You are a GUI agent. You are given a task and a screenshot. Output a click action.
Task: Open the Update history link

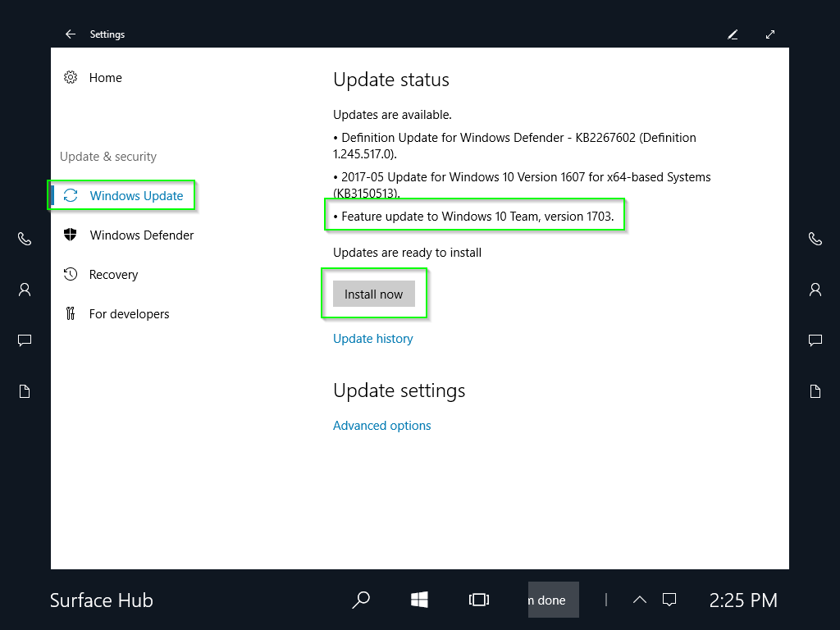pos(373,339)
